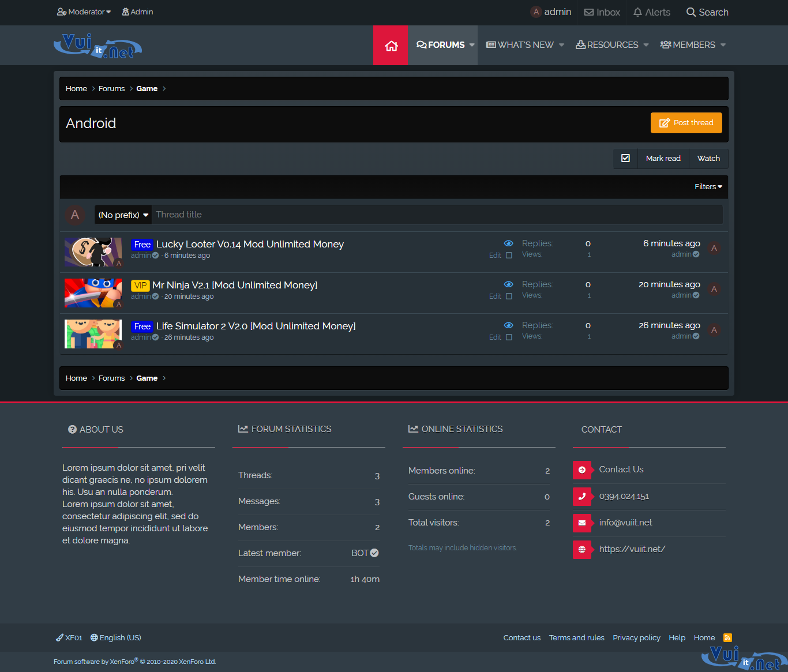Open the XF01 style chooser

point(69,637)
